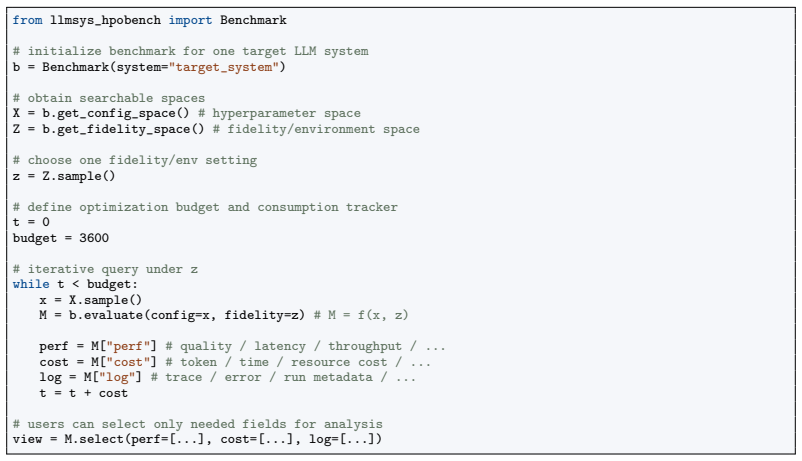Click the Benchmark import name

[x=253, y=20]
